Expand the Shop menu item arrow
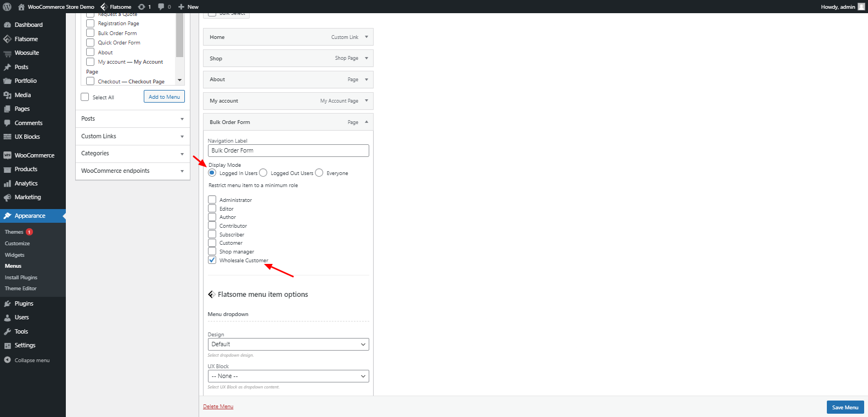Screen dimensions: 868x417 367,58
